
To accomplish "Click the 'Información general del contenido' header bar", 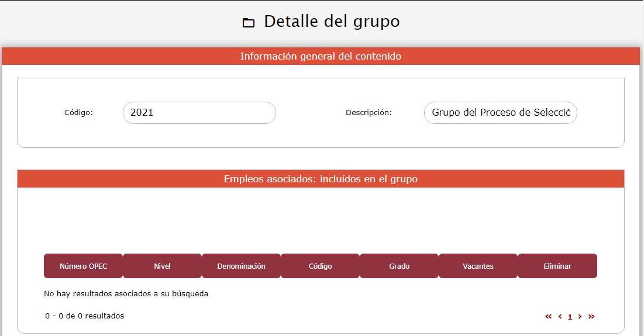I will [321, 57].
